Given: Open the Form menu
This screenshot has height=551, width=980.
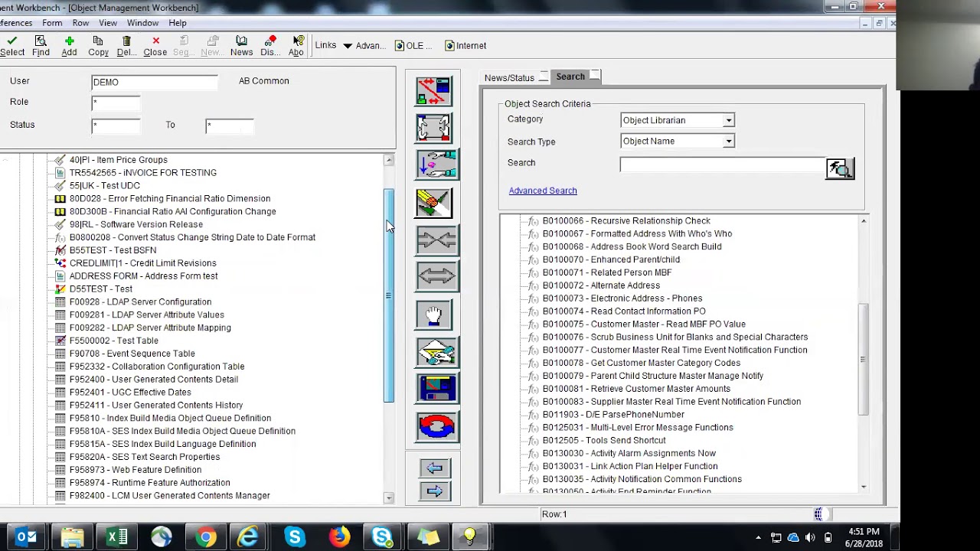Looking at the screenshot, I should pyautogui.click(x=52, y=23).
